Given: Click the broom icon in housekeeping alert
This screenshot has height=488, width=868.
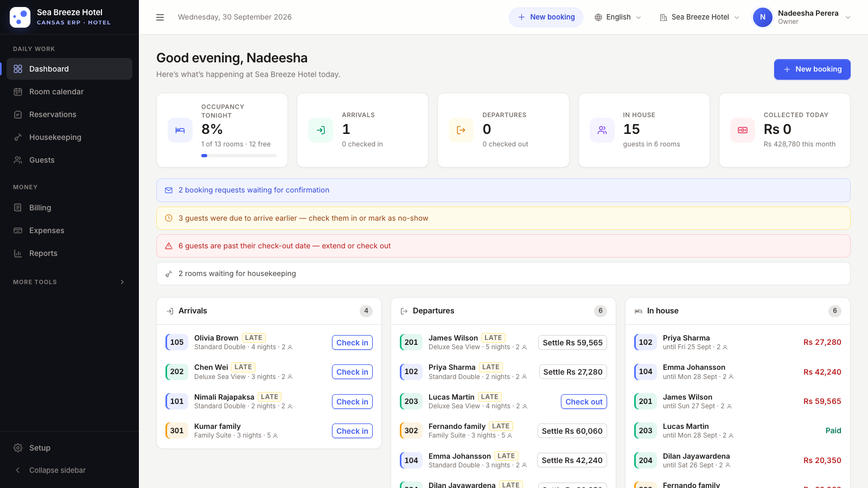Looking at the screenshot, I should click(169, 273).
